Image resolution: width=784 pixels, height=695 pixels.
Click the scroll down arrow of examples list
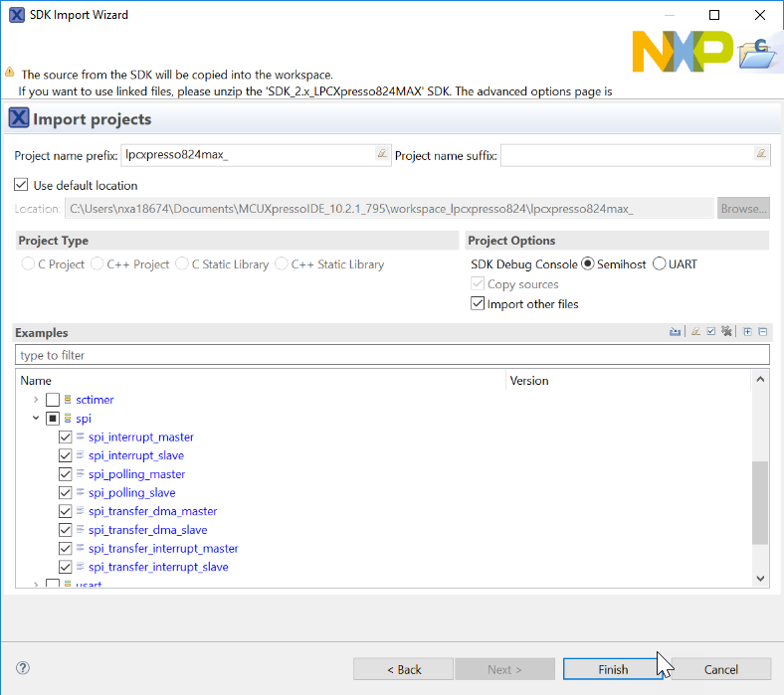760,579
